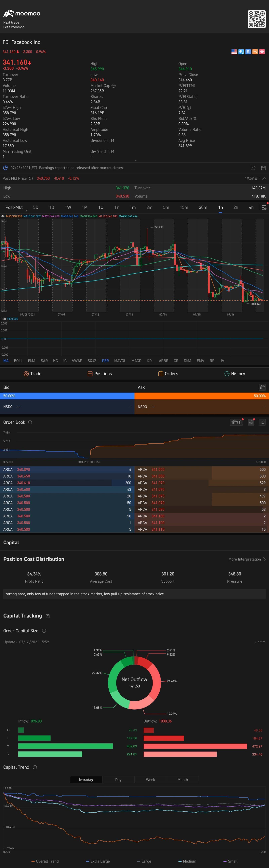Image resolution: width=269 pixels, height=868 pixels.
Task: Select the 1W chart period
Action: (68, 208)
